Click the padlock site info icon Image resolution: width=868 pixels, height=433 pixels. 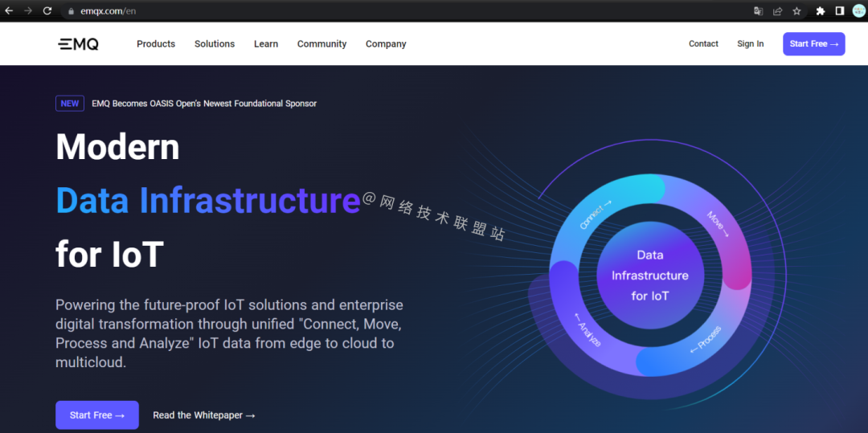click(x=70, y=11)
